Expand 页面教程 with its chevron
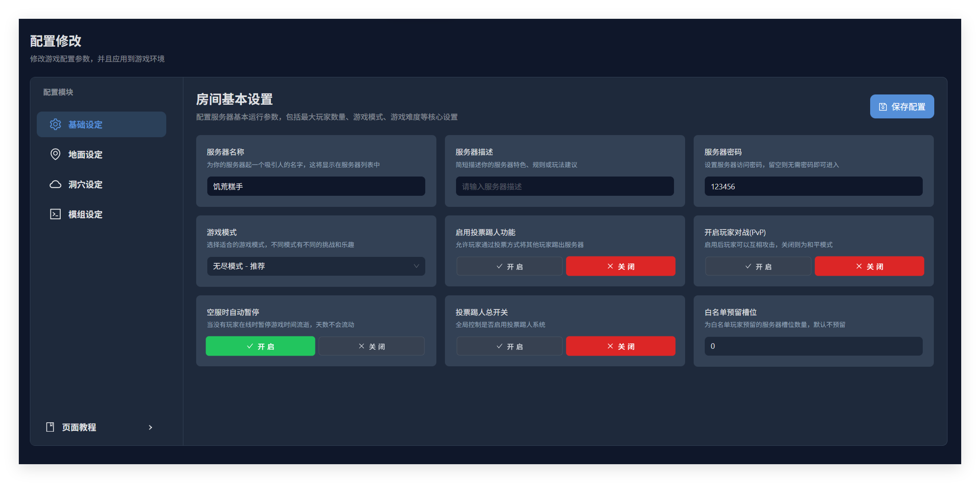This screenshot has height=483, width=980. click(150, 427)
